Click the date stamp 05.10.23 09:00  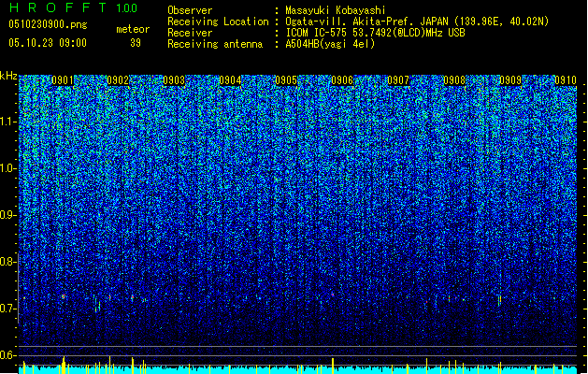[48, 43]
